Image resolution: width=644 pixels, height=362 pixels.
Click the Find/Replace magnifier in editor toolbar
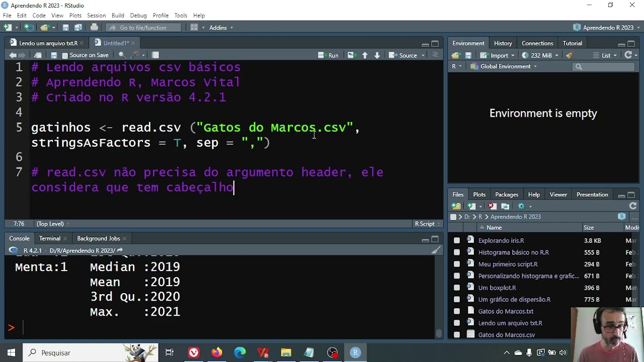[x=122, y=55]
